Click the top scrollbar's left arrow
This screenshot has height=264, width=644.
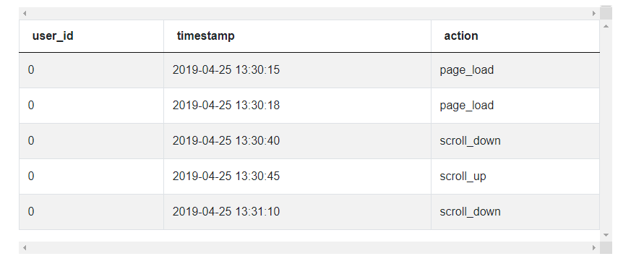point(25,13)
